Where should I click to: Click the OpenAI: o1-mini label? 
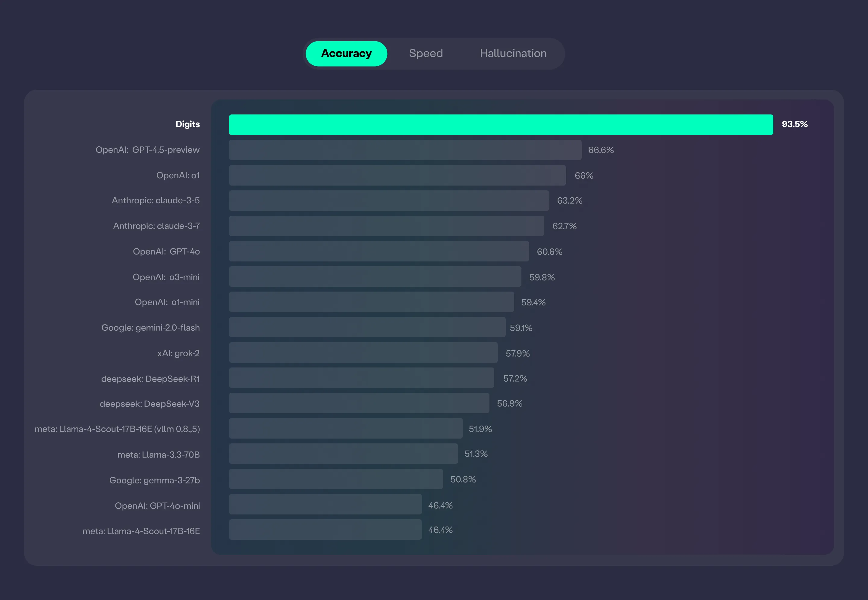coord(167,302)
